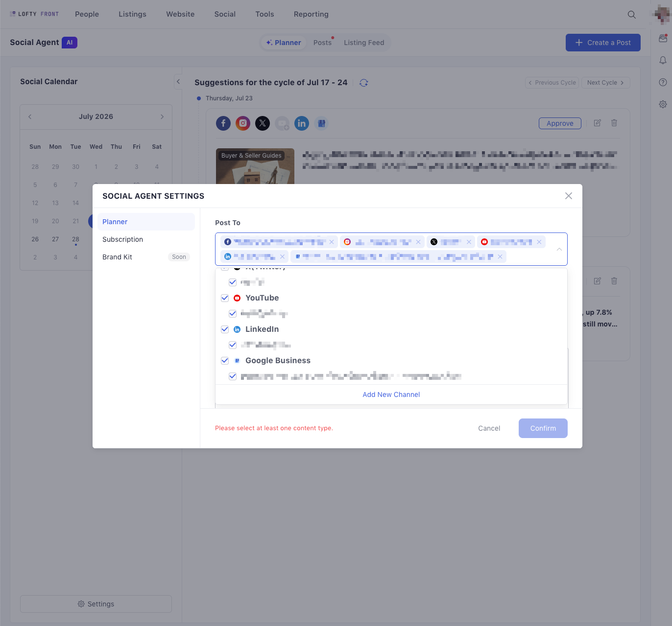This screenshot has width=672, height=626.
Task: Remove the Google Business tag from Post To
Action: 500,256
